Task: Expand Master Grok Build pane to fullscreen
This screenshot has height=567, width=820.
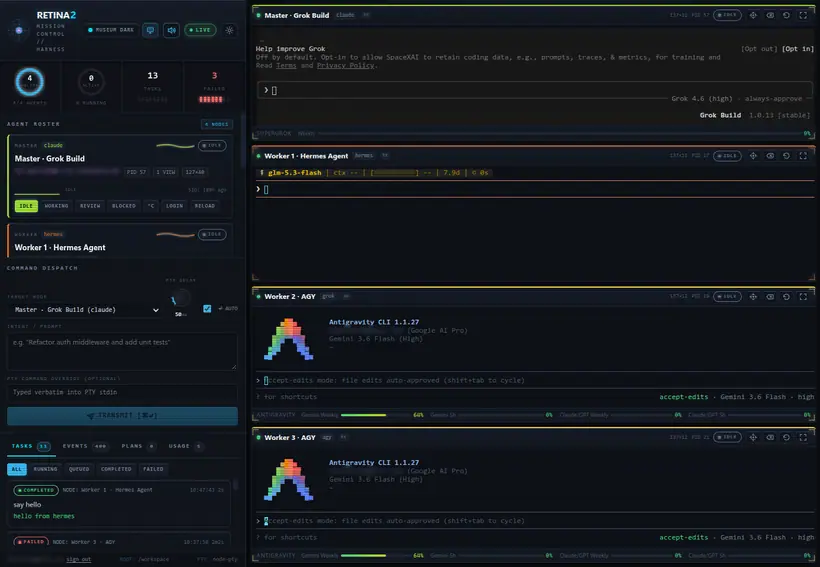Action: 803,15
